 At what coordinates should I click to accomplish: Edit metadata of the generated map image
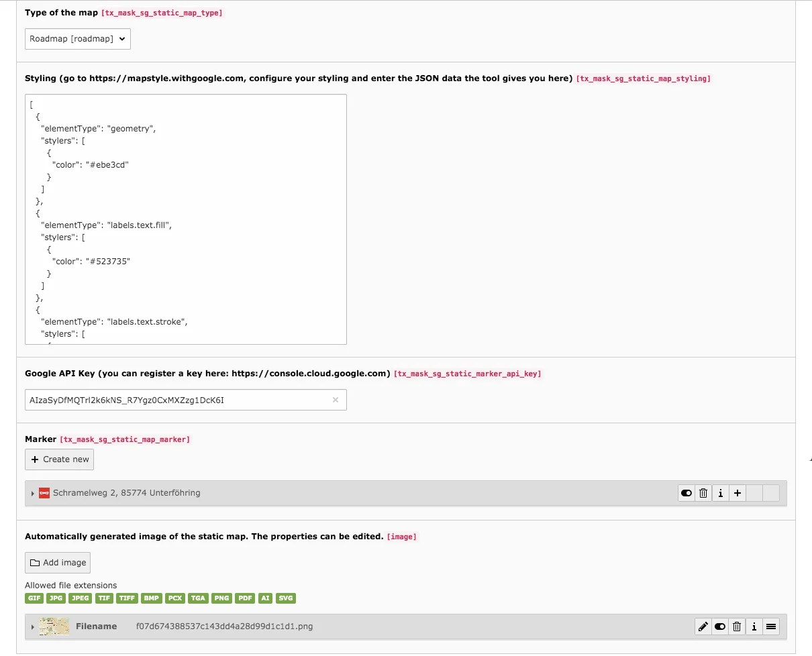point(703,626)
